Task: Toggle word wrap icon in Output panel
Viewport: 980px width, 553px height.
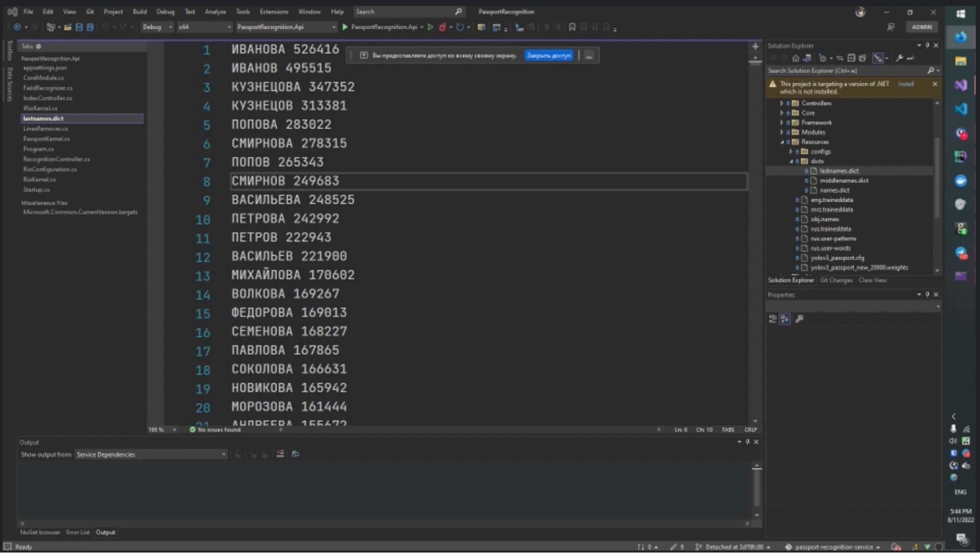Action: click(x=295, y=454)
